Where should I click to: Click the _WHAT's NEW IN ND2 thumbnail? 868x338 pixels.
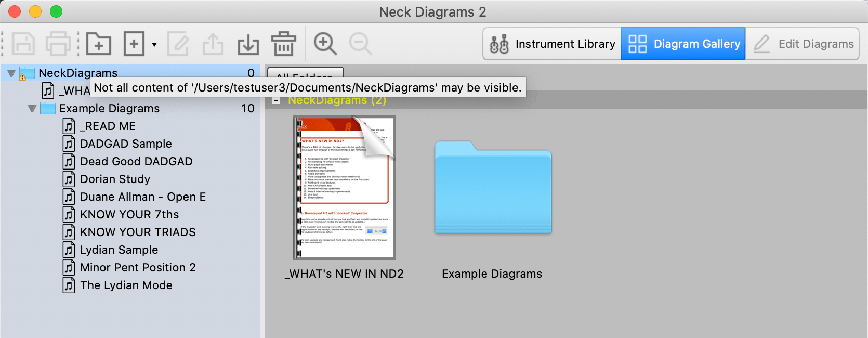[345, 188]
